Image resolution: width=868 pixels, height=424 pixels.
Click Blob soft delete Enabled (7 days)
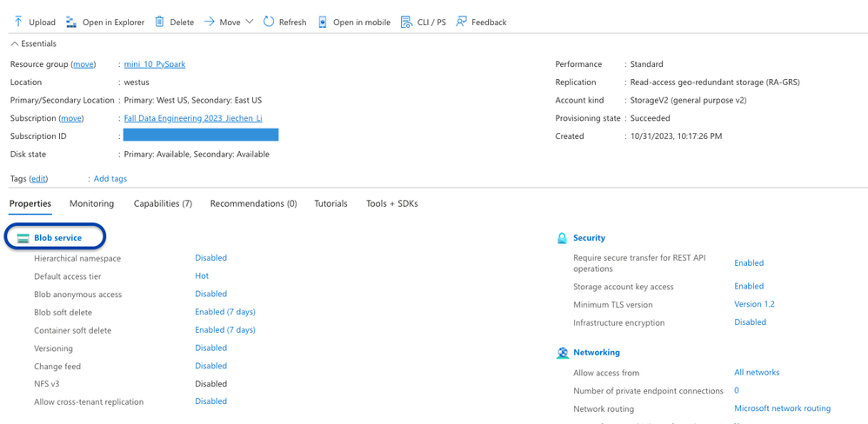coord(225,312)
